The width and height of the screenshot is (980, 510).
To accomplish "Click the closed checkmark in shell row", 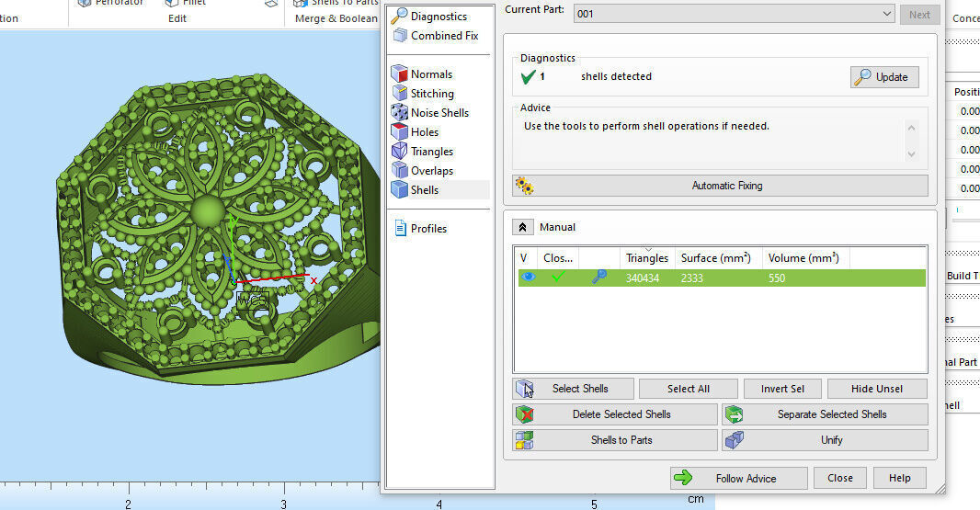I will coord(557,276).
